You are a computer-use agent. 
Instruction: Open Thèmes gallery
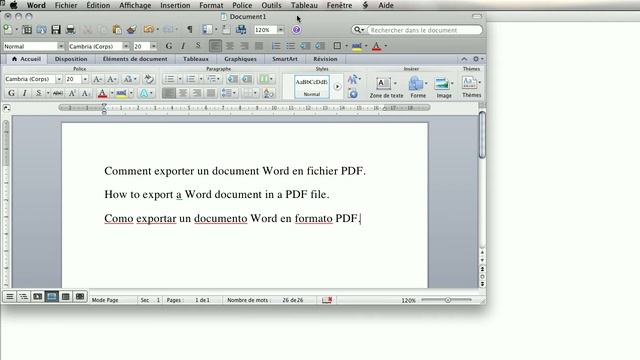tap(471, 87)
